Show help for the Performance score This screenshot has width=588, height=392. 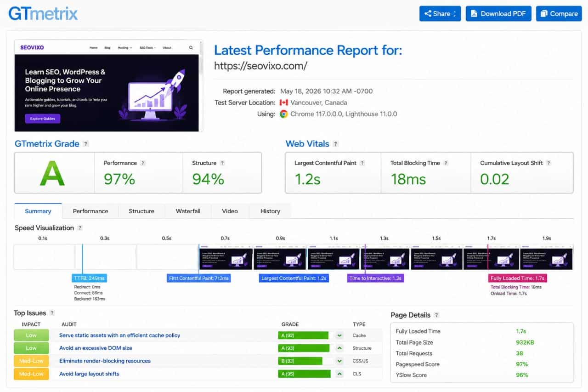pos(143,163)
